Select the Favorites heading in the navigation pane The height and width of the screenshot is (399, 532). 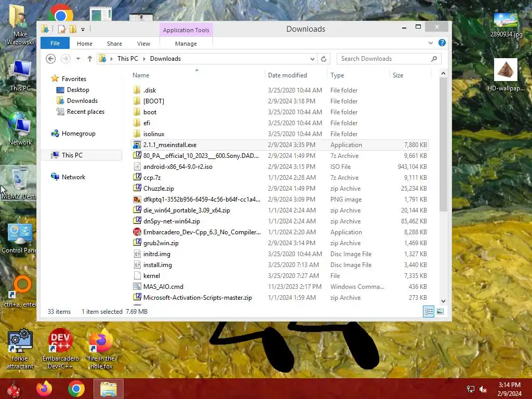coord(74,79)
